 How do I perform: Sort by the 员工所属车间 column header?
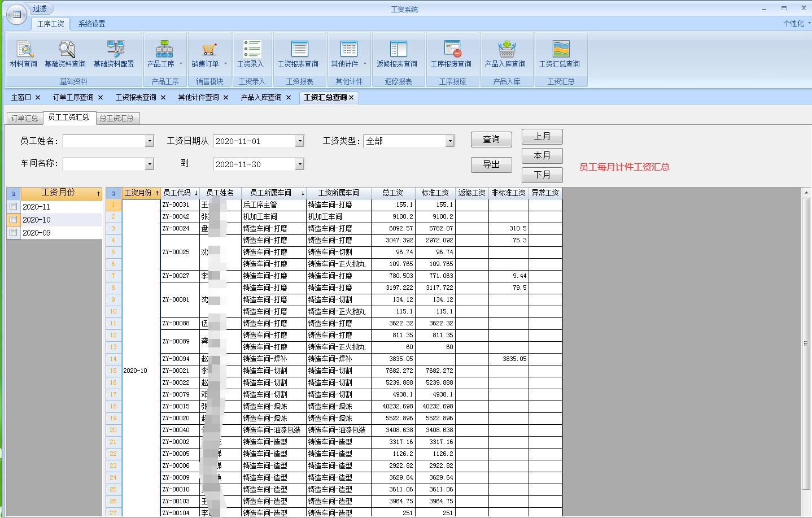click(273, 193)
